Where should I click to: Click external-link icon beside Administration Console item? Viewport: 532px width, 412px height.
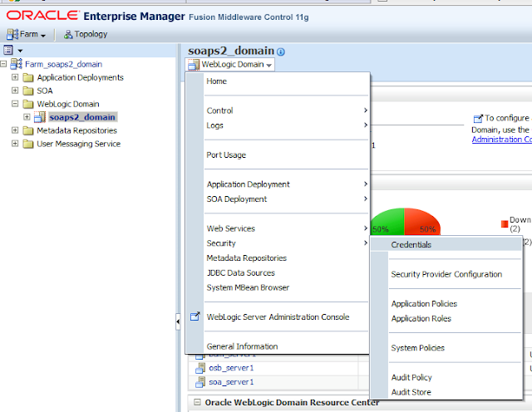[x=195, y=316]
